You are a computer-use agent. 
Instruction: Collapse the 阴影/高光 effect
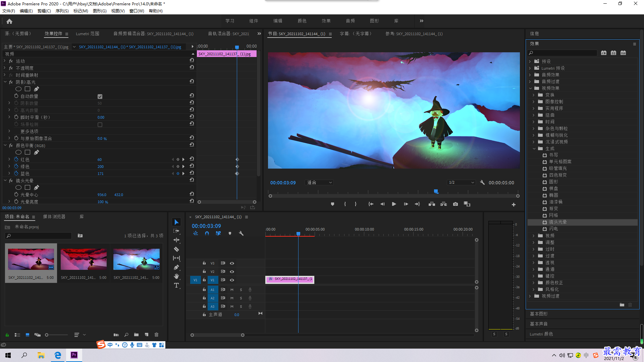pos(5,82)
